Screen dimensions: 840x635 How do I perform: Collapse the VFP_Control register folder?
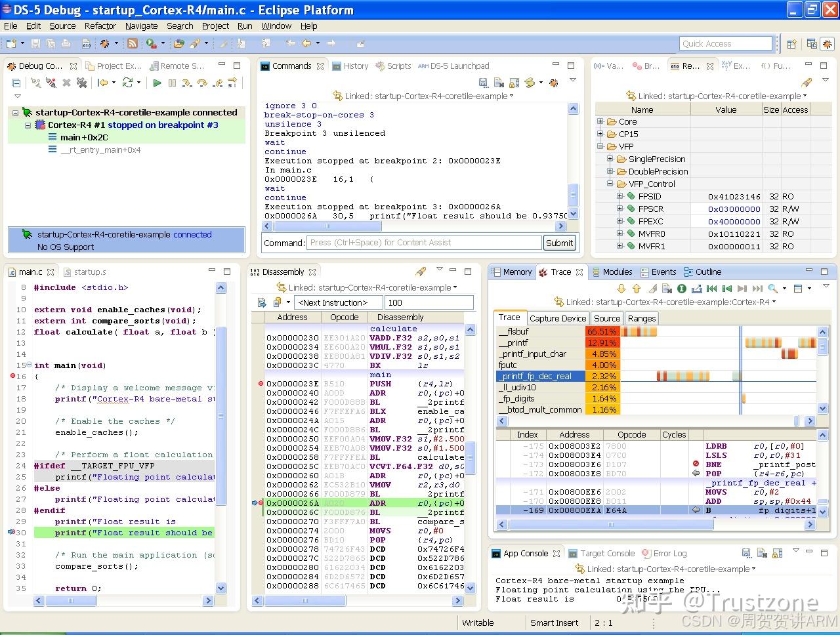610,184
